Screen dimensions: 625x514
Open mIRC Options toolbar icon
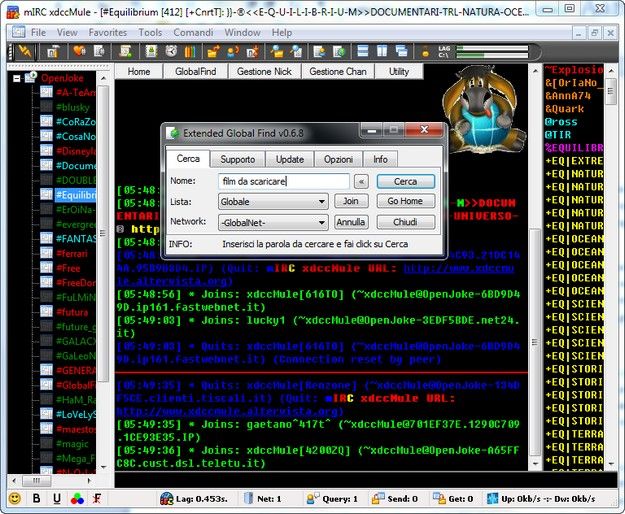pyautogui.click(x=53, y=51)
